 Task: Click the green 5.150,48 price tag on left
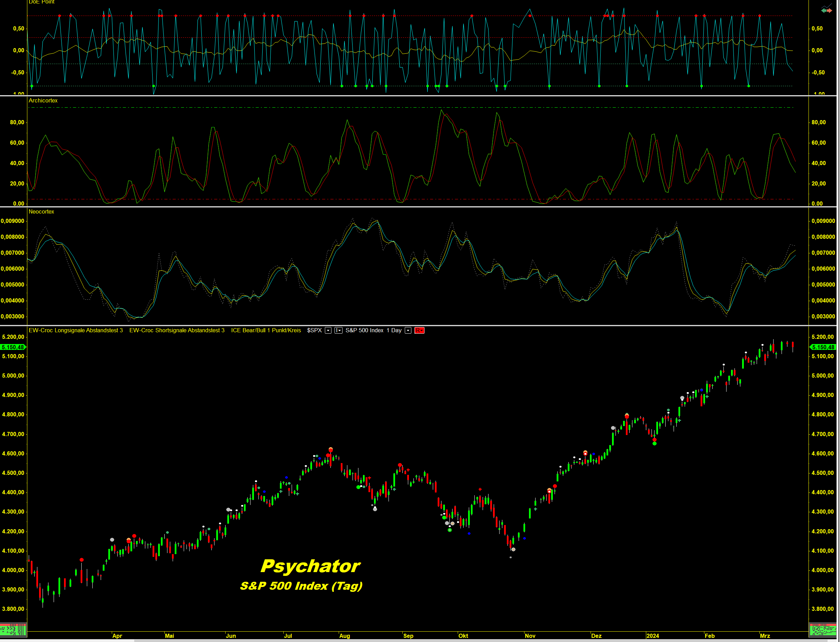point(13,347)
